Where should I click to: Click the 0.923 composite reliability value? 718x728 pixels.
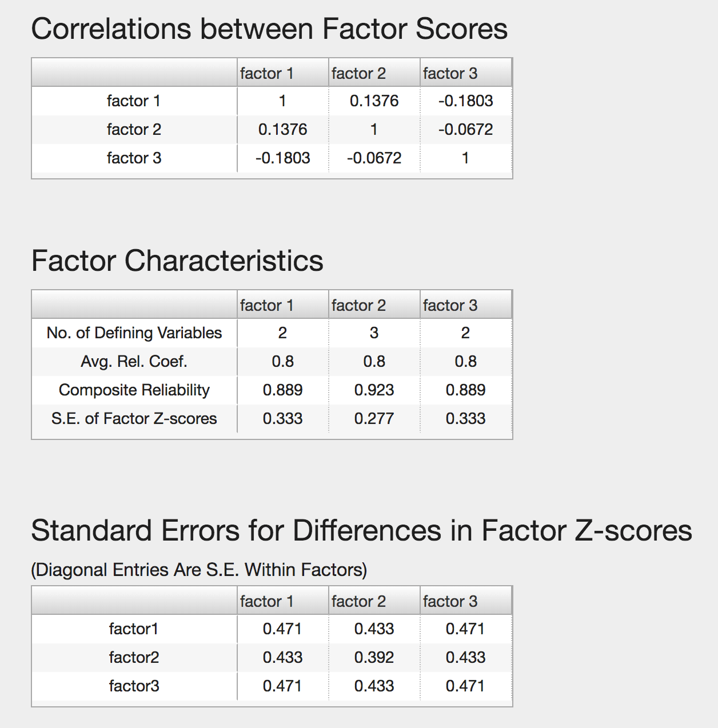pyautogui.click(x=374, y=390)
